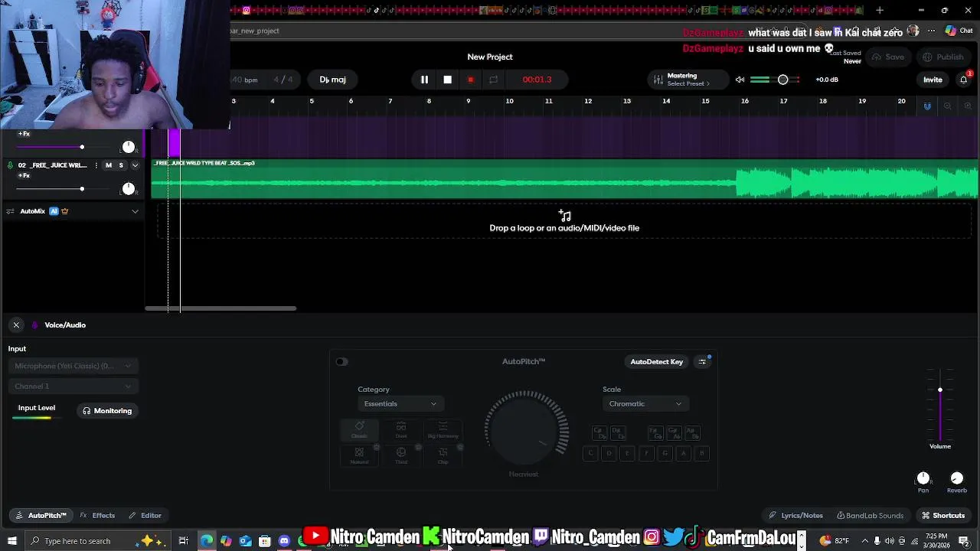Select the Duet AutoPitch preset

(x=401, y=431)
